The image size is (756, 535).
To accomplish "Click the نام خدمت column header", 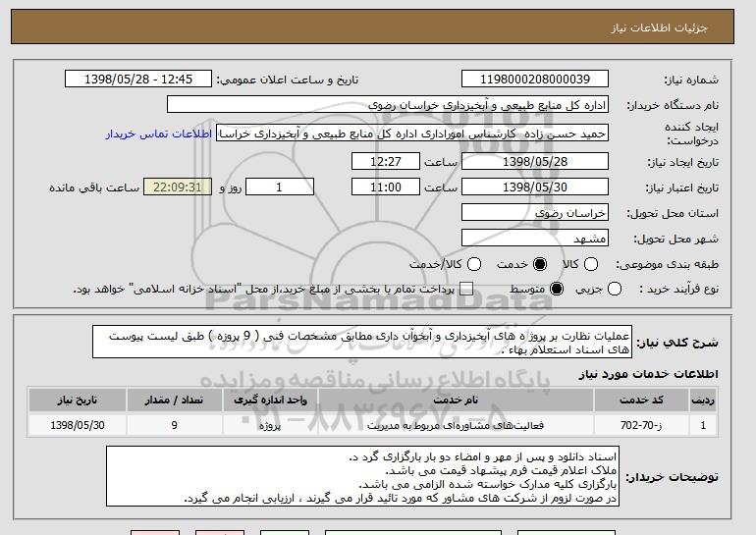I will pos(456,401).
